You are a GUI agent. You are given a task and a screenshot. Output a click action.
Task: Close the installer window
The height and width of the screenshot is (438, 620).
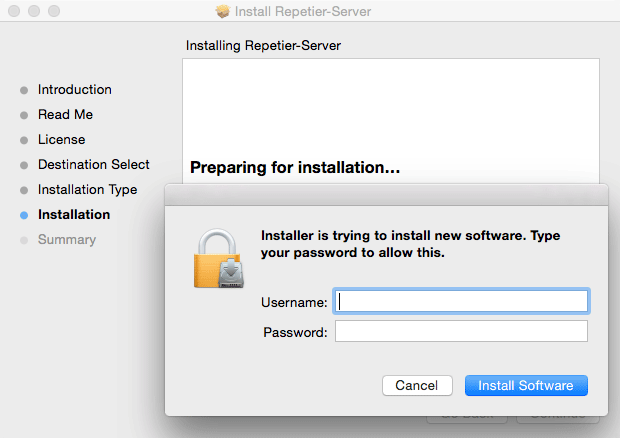coord(13,12)
